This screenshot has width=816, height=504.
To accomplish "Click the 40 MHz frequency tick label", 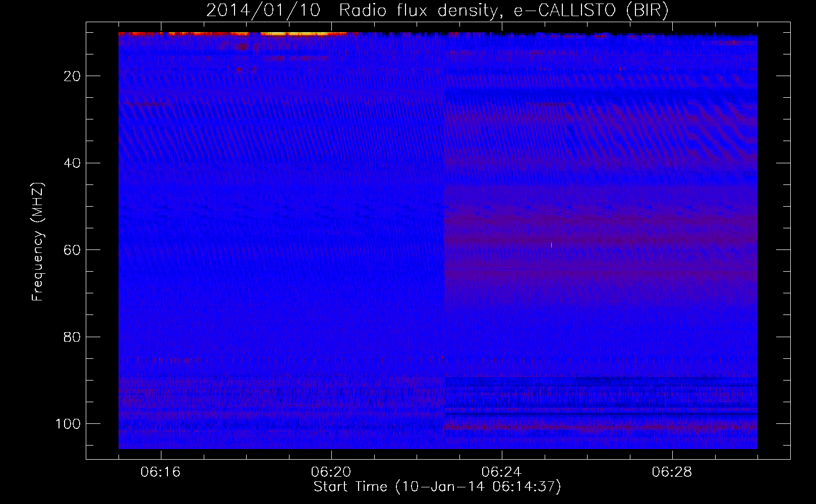I will pyautogui.click(x=73, y=163).
